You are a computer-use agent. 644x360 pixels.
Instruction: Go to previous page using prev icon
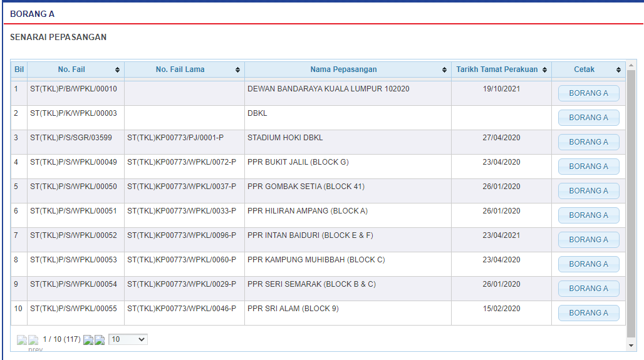tap(33, 340)
